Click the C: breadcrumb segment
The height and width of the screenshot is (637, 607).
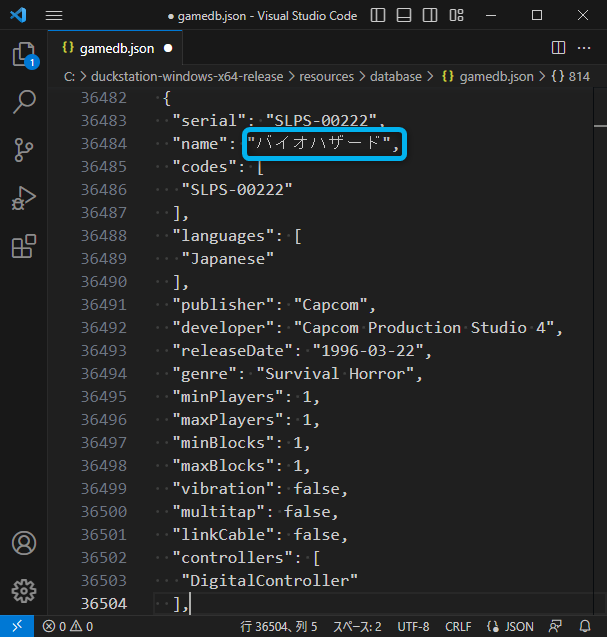(69, 76)
